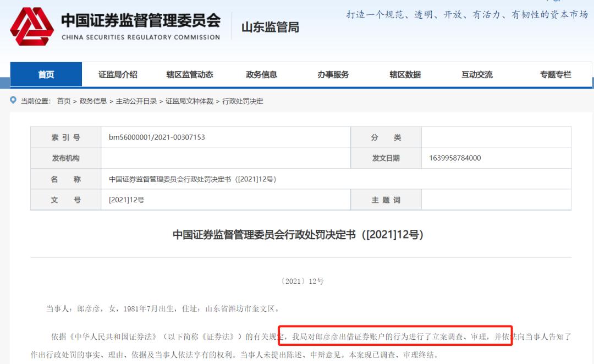Viewport: 594px width, 364px height.
Task: Click the 中国证券监督管理委员会 header title
Action: pos(141,20)
